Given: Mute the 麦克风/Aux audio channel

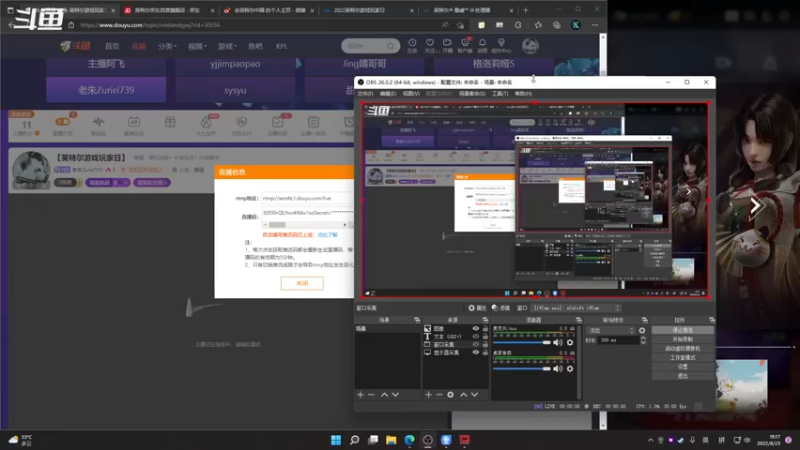Looking at the screenshot, I should click(558, 342).
